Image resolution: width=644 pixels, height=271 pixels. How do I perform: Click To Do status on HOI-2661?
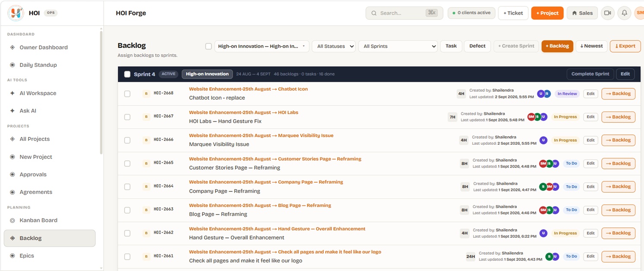pos(572,256)
